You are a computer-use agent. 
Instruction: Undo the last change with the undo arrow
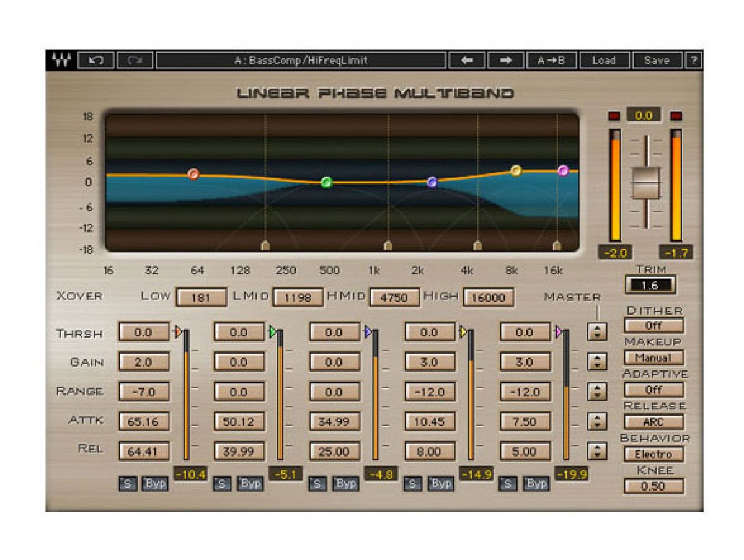coord(96,60)
